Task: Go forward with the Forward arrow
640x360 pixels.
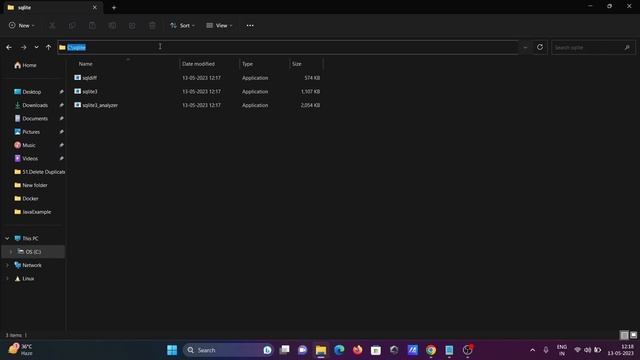Action: (24, 47)
